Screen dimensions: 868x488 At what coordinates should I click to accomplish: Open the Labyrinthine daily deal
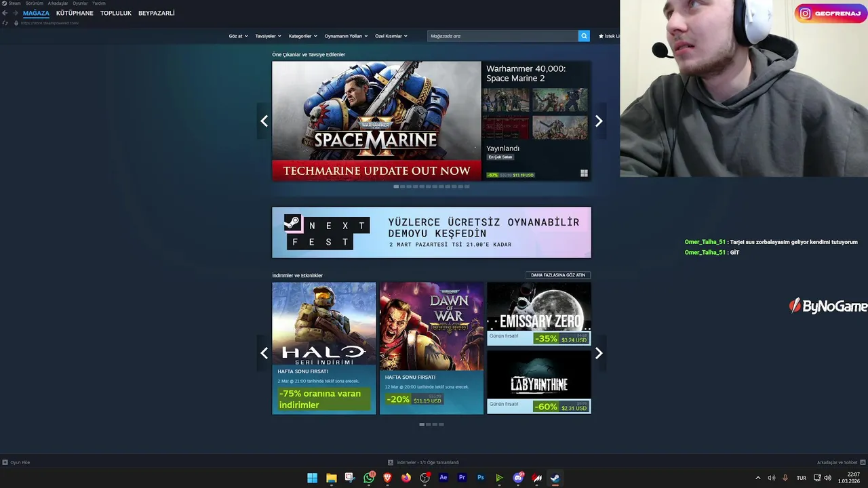click(x=538, y=382)
